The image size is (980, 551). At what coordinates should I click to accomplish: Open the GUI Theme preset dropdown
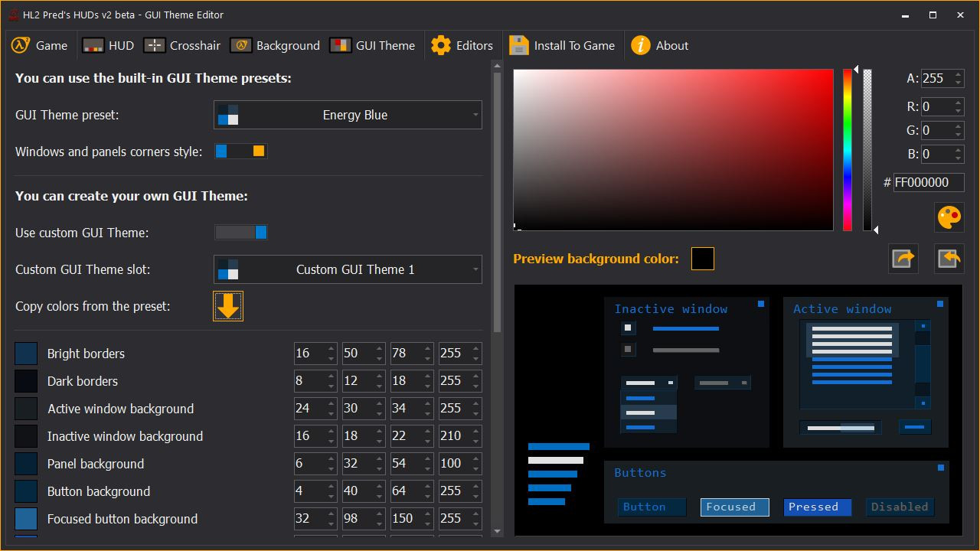coord(348,115)
